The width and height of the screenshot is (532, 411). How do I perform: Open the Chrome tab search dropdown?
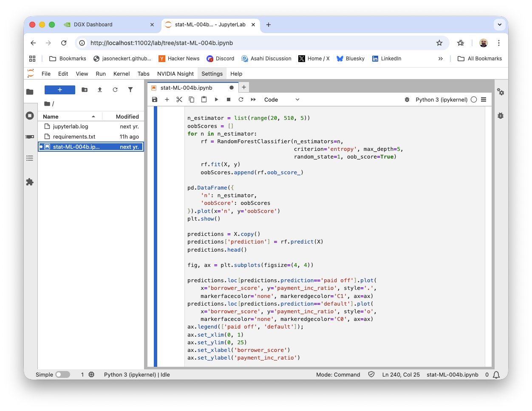[500, 25]
